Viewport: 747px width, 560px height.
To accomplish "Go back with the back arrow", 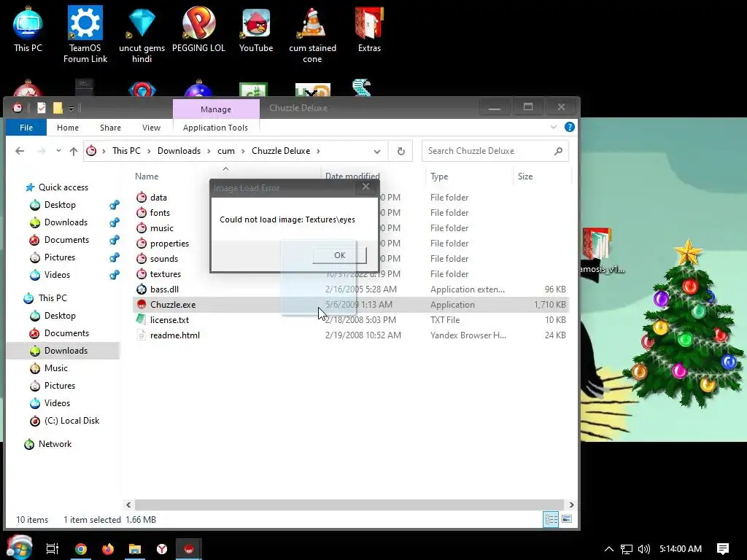I will [x=20, y=151].
